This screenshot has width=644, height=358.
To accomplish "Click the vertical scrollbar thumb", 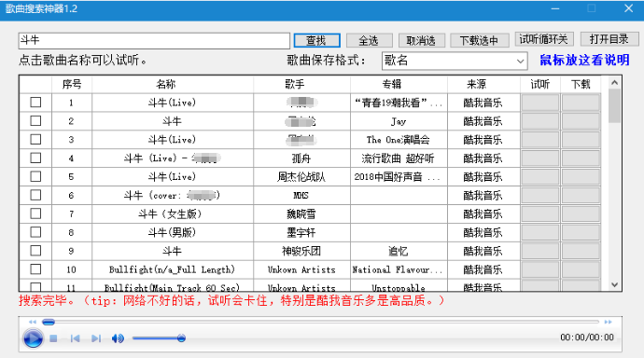I will pyautogui.click(x=614, y=105).
